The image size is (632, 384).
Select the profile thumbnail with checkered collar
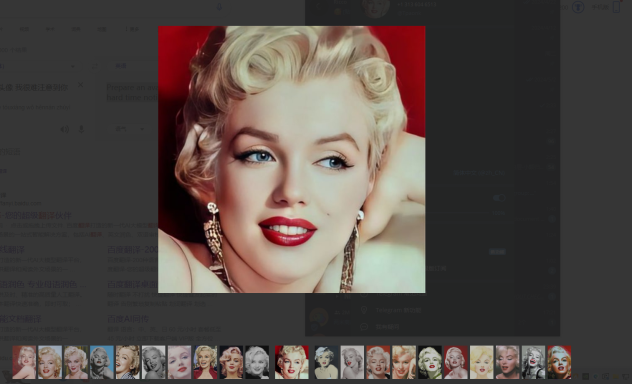[128, 362]
